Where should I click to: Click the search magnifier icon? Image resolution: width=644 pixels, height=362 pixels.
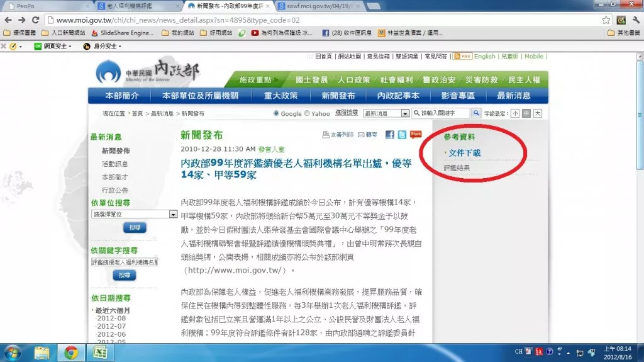(x=416, y=113)
